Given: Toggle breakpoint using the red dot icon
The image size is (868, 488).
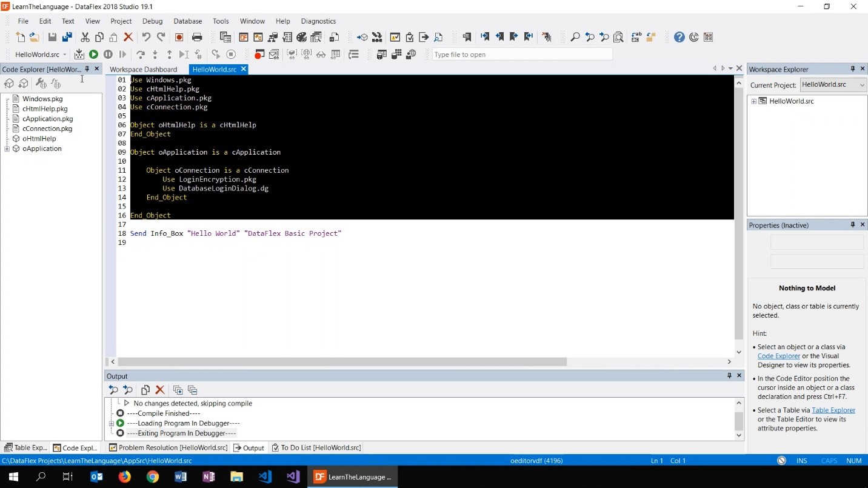Looking at the screenshot, I should point(259,55).
